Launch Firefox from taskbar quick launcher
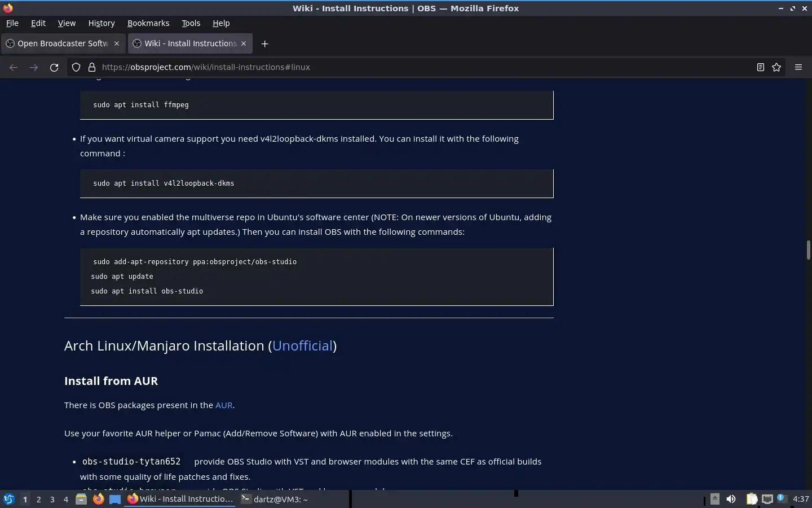 click(x=98, y=499)
